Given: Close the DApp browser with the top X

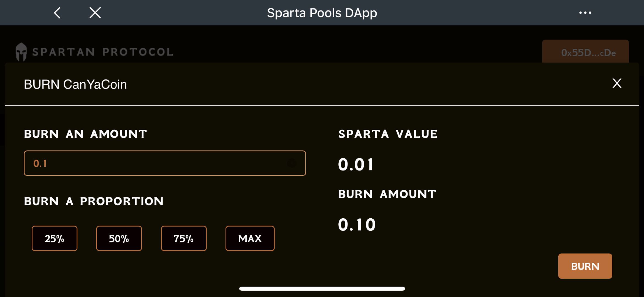Looking at the screenshot, I should (x=95, y=12).
